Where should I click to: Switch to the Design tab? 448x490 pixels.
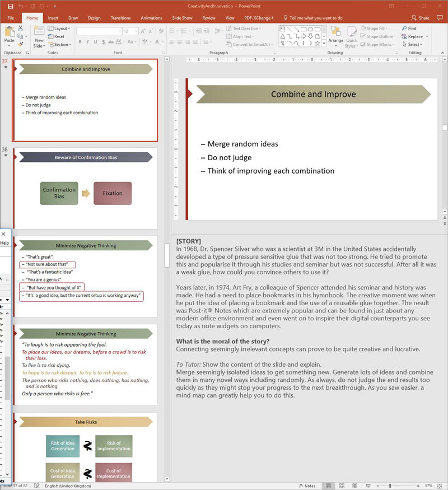94,18
